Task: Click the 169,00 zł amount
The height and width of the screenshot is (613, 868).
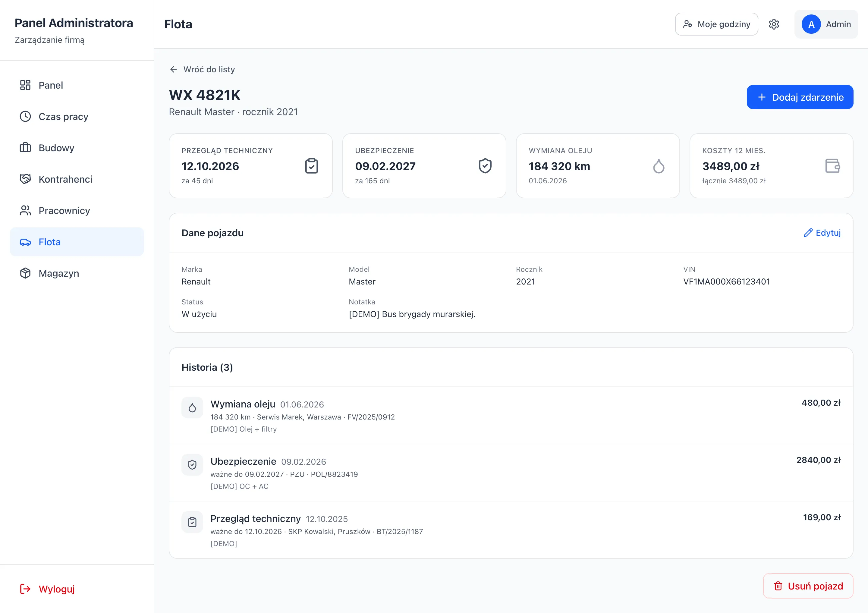Action: click(822, 517)
